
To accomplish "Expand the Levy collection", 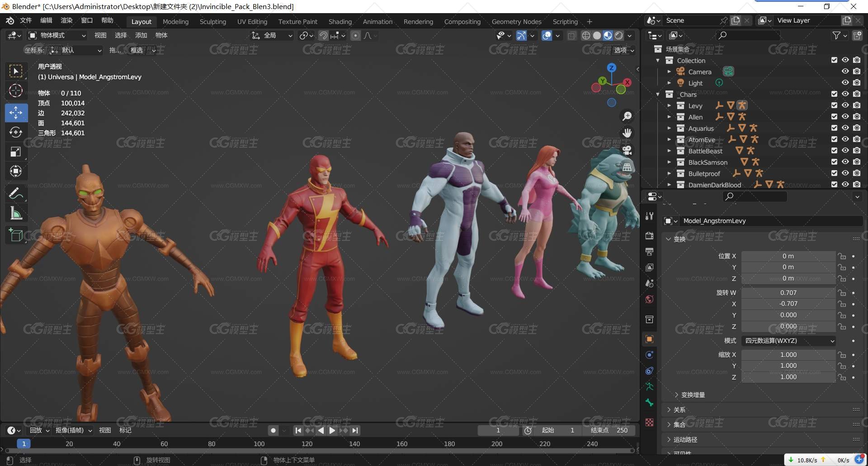I will (x=669, y=106).
